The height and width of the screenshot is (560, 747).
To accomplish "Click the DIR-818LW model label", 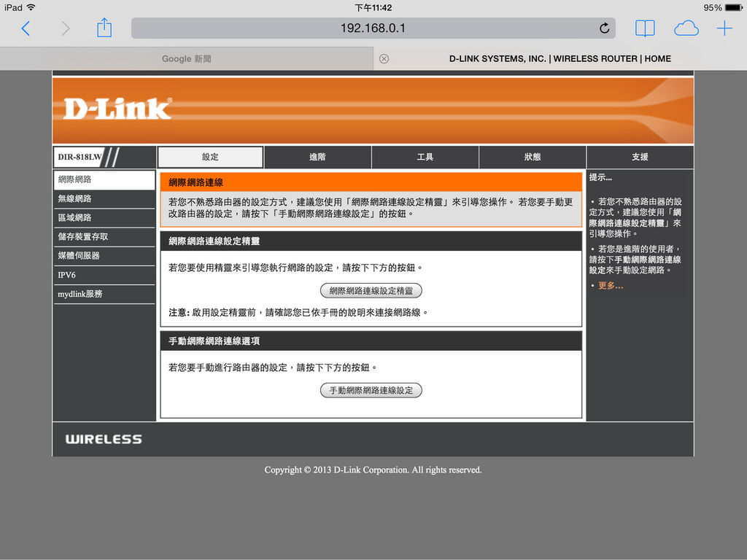I will tap(80, 157).
